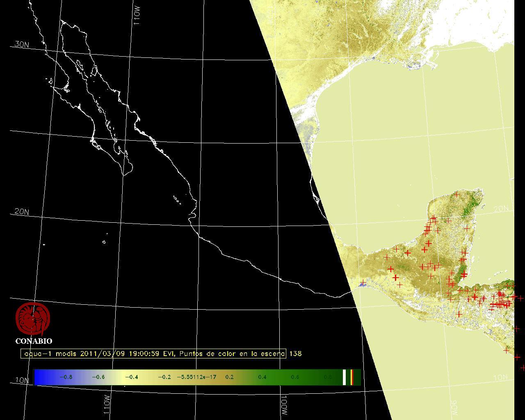
Task: Click the CONABIO text under the logo
Action: 34,341
